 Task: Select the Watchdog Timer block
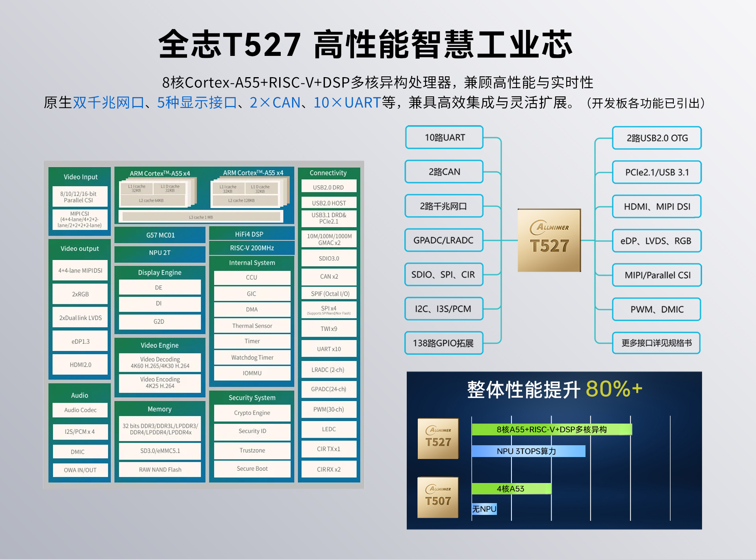(252, 357)
